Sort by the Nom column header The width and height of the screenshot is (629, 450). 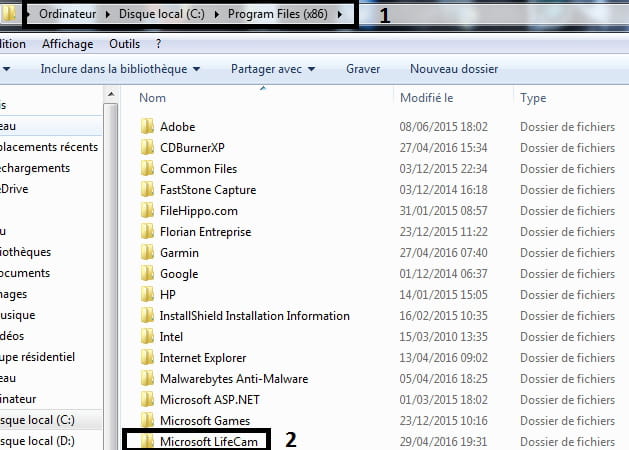(x=152, y=98)
